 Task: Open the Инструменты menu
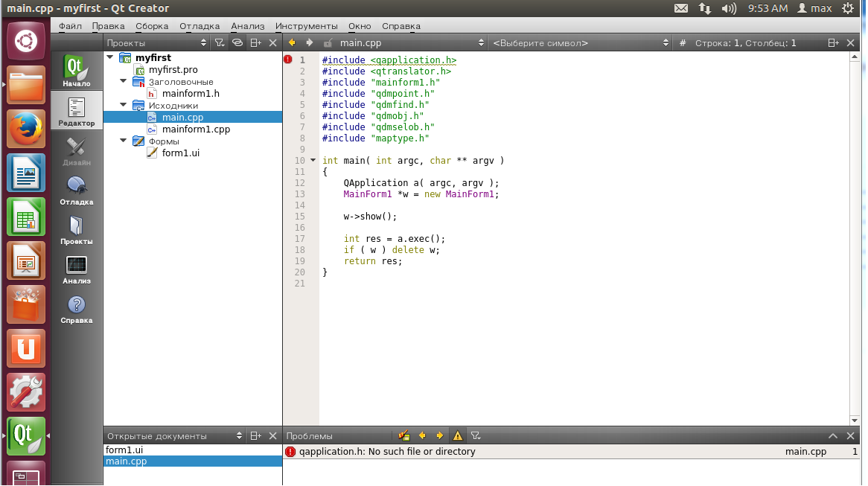click(306, 26)
